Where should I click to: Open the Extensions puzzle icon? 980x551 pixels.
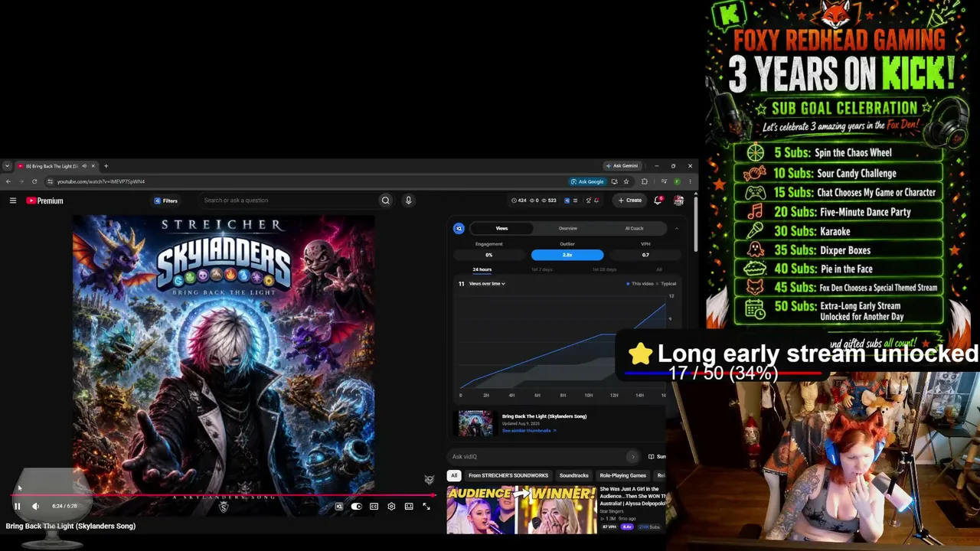point(644,181)
